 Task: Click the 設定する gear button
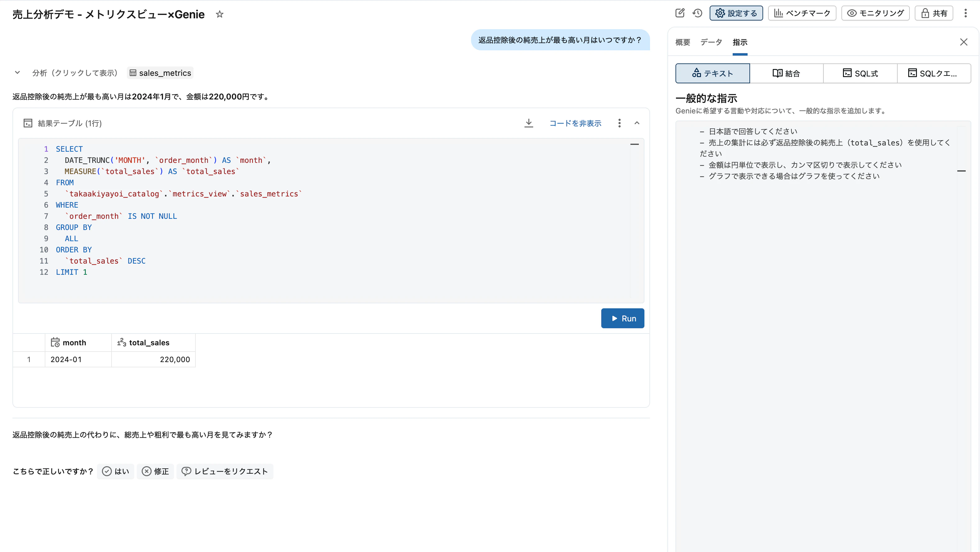click(736, 12)
